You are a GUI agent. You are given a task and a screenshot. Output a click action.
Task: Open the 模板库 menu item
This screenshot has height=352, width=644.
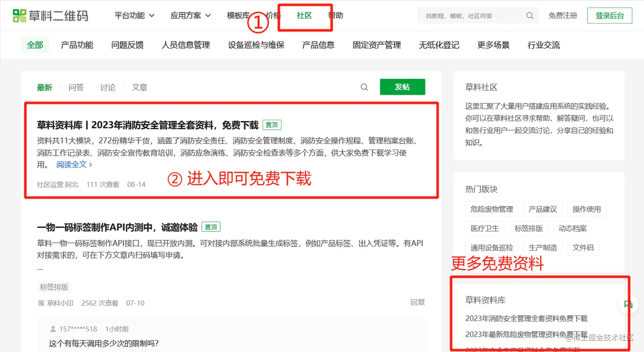pos(238,15)
